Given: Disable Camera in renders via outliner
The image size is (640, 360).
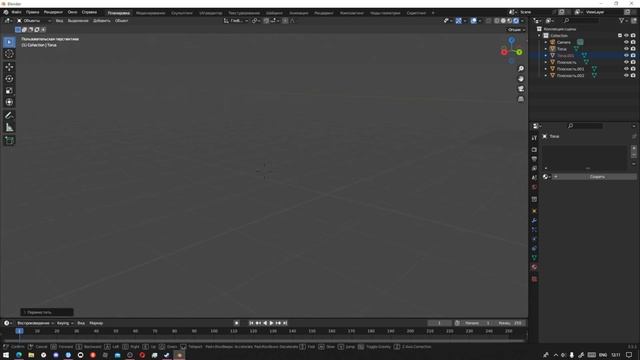Looking at the screenshot, I should coord(633,42).
